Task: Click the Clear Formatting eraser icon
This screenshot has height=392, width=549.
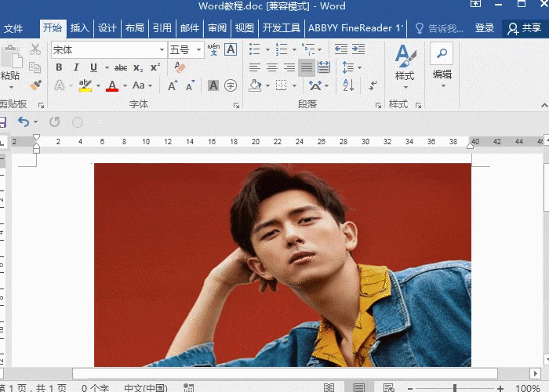Action: pos(180,67)
